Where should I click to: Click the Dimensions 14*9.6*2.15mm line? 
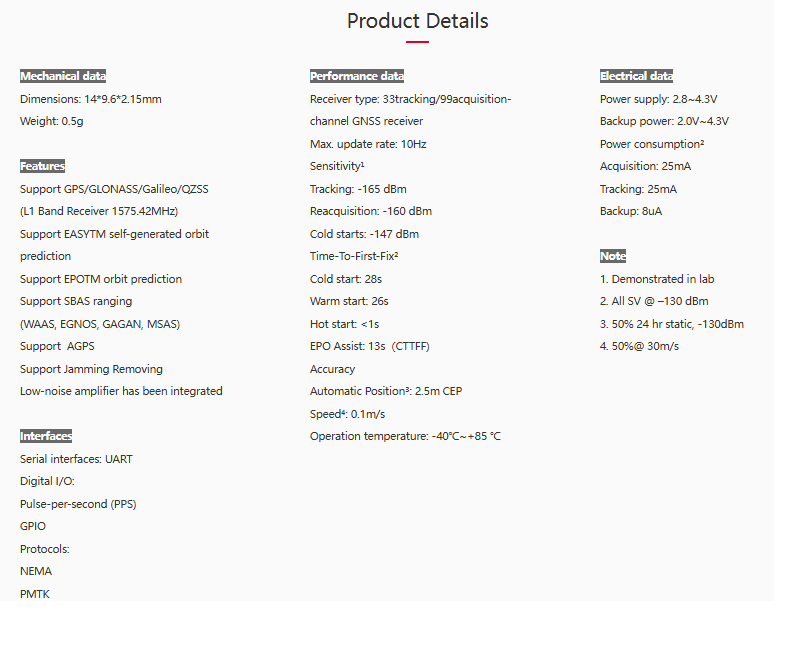90,99
